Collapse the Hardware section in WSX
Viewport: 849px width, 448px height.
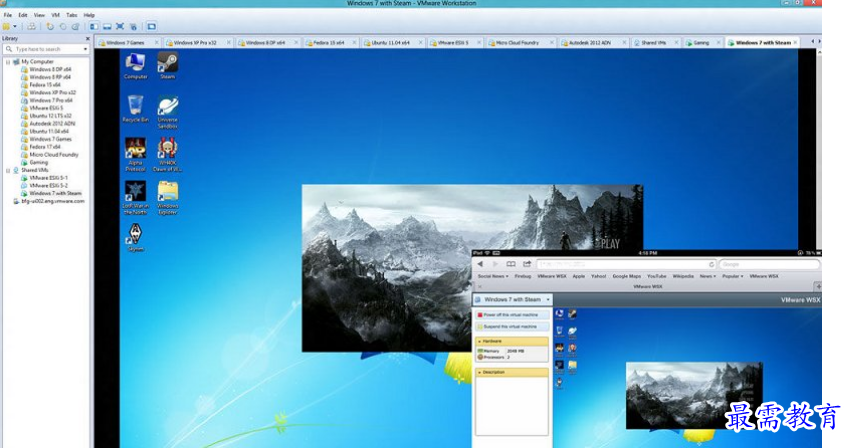(512, 341)
